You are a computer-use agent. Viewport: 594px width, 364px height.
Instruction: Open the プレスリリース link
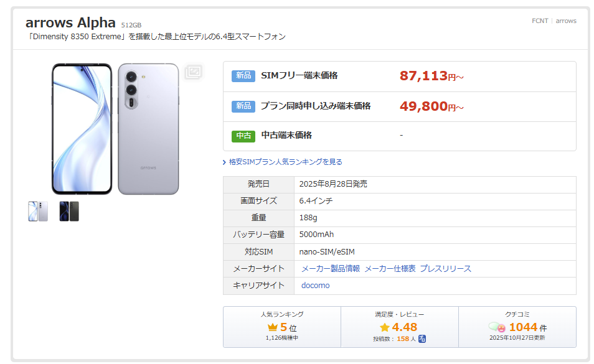445,269
